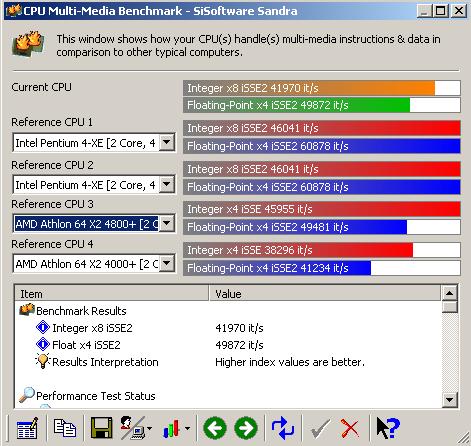
Task: Click Reference CPU 1 Floating-Point 60878 bar
Action: point(322,146)
